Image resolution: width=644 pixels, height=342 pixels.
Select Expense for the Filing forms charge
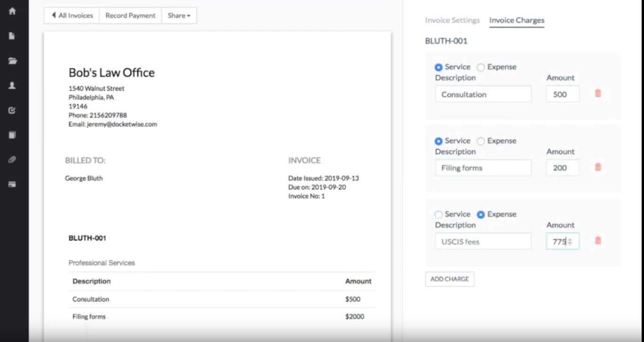pyautogui.click(x=480, y=140)
